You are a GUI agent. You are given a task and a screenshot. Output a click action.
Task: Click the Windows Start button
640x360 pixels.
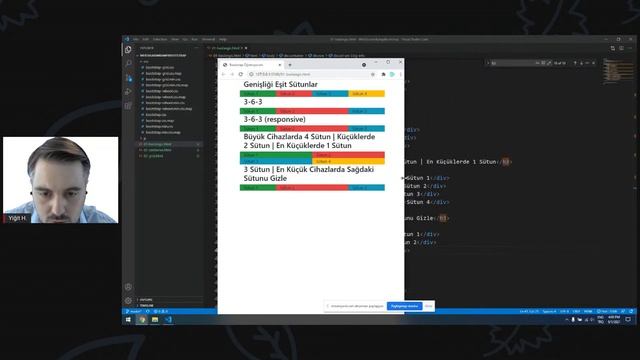click(x=128, y=320)
